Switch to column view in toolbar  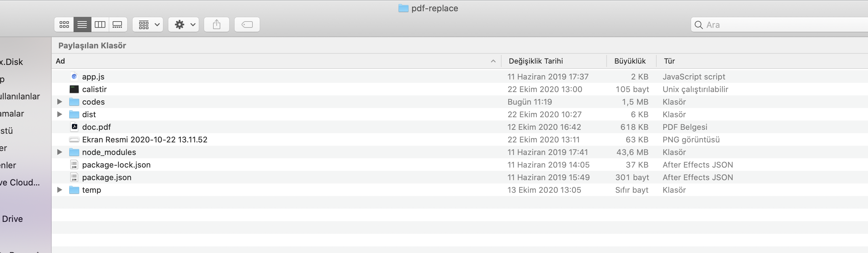tap(100, 25)
